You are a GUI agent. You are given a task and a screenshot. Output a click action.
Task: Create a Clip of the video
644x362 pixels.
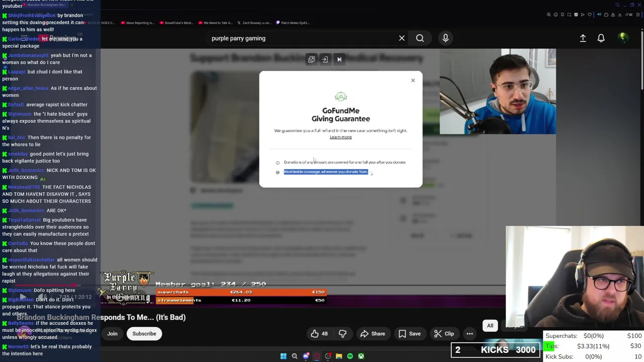pos(444,334)
